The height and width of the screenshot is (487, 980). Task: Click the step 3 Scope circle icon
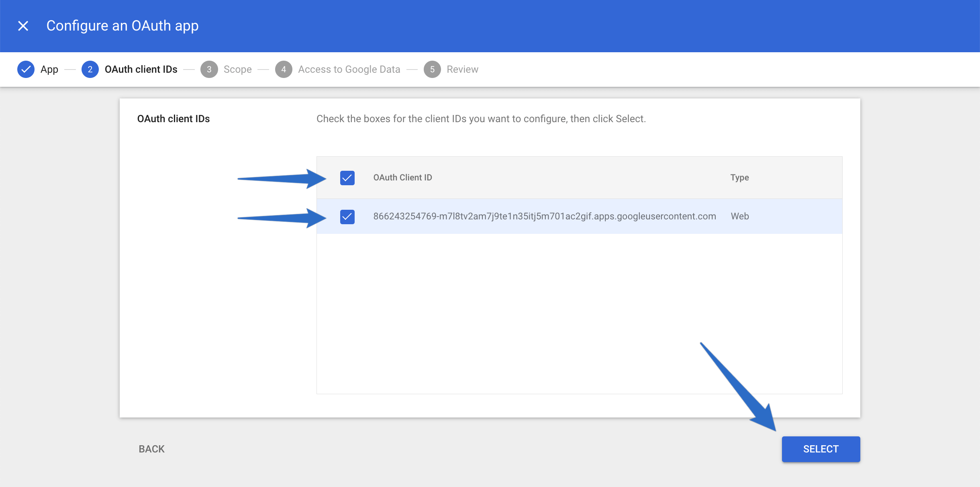tap(209, 70)
